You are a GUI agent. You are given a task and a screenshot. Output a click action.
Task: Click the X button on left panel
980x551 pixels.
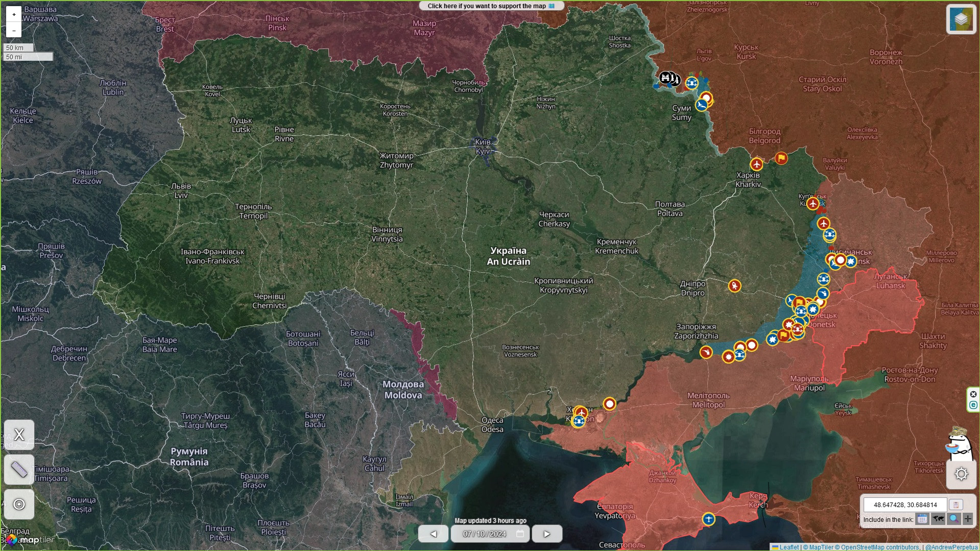19,435
